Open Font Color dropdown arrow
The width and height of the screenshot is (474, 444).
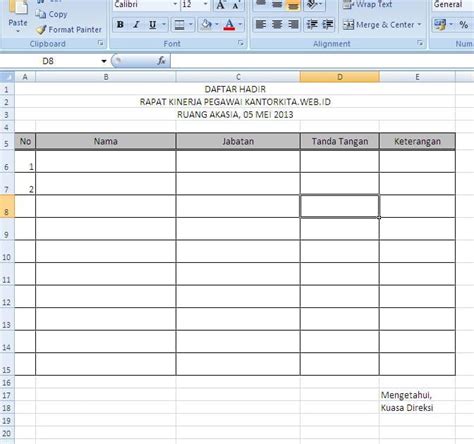tap(240, 25)
